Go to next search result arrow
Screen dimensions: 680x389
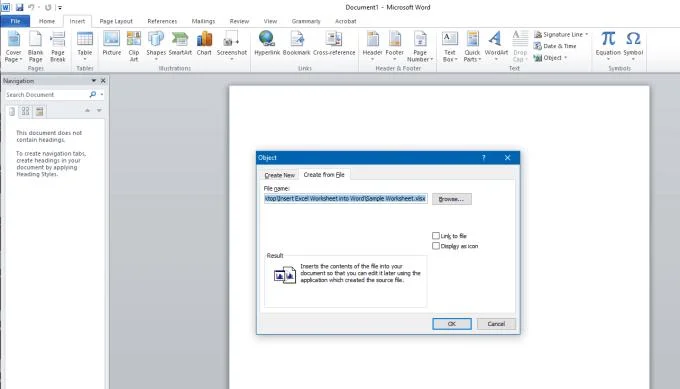99,111
